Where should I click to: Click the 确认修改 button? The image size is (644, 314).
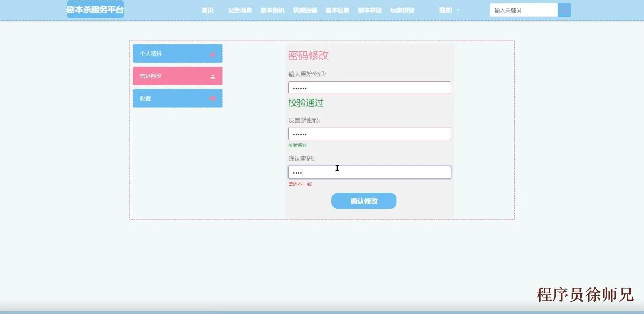(x=364, y=201)
